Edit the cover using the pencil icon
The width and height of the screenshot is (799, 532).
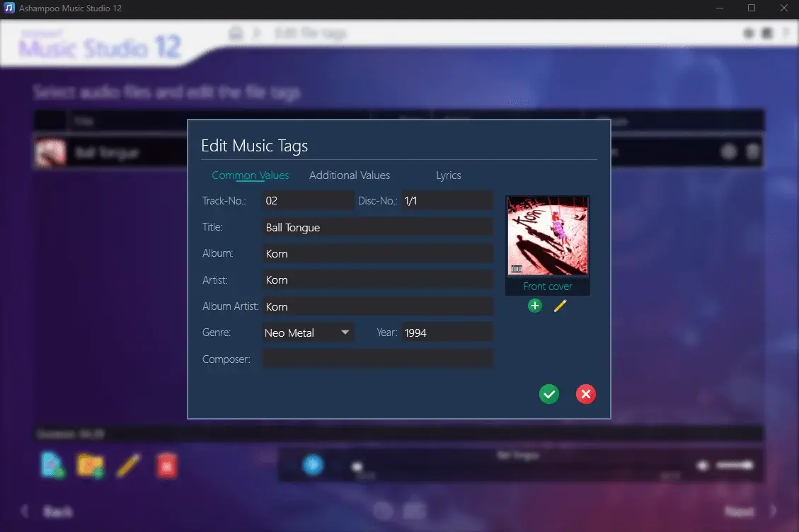(x=560, y=306)
